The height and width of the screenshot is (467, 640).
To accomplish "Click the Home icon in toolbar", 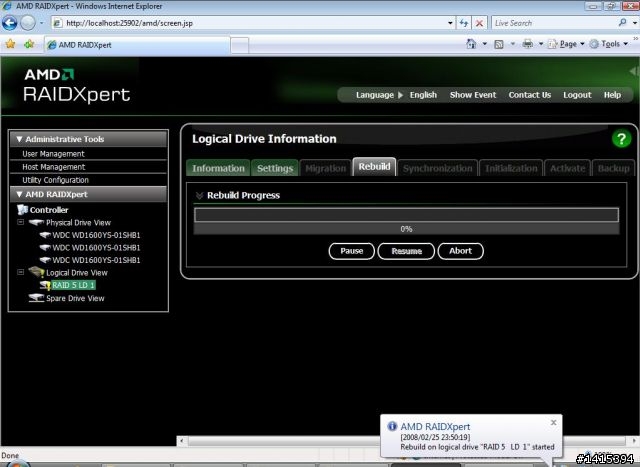I will pyautogui.click(x=471, y=44).
